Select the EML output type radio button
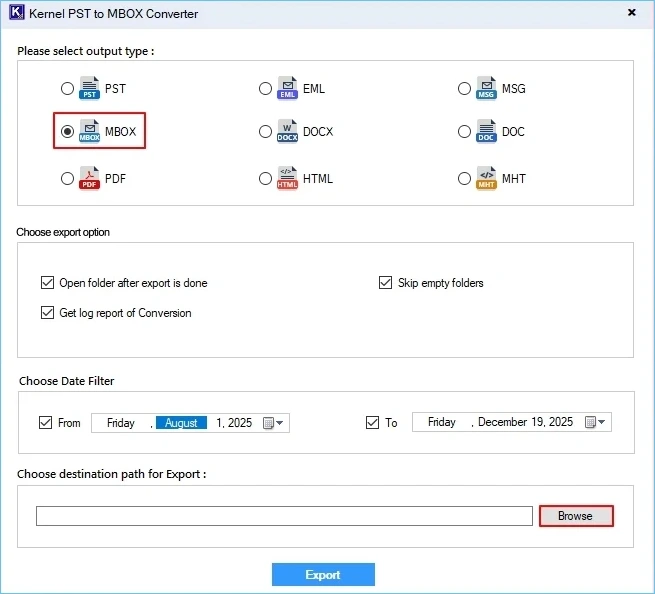The height and width of the screenshot is (594, 655). [x=265, y=89]
